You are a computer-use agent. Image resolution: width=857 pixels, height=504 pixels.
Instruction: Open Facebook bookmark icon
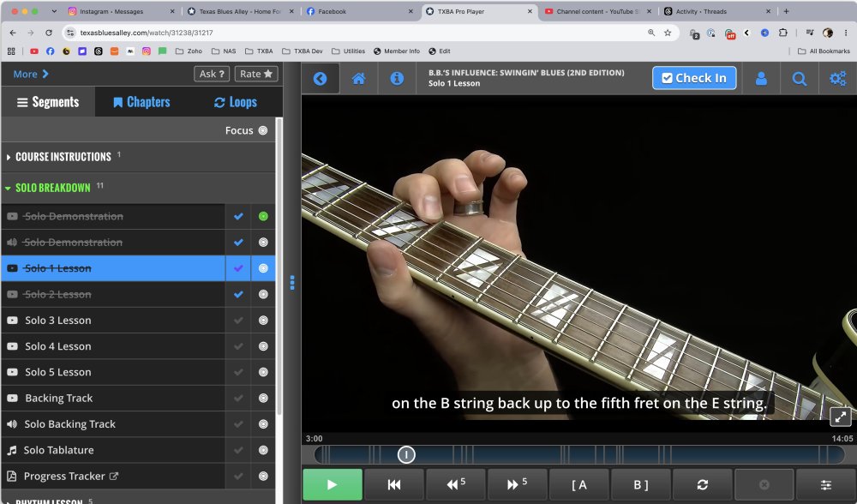coord(50,51)
